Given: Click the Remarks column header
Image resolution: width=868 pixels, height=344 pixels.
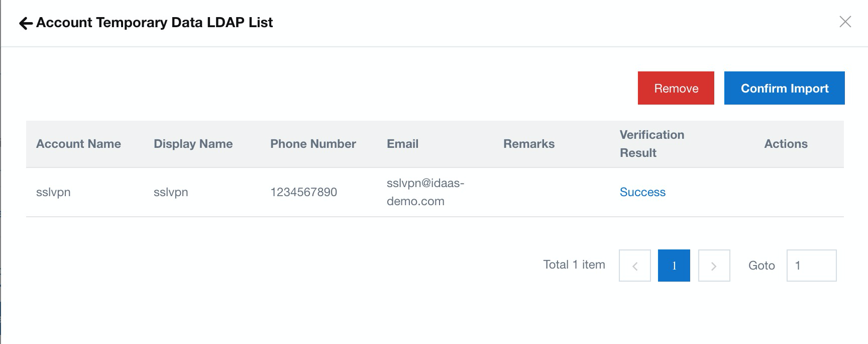Looking at the screenshot, I should click(529, 144).
